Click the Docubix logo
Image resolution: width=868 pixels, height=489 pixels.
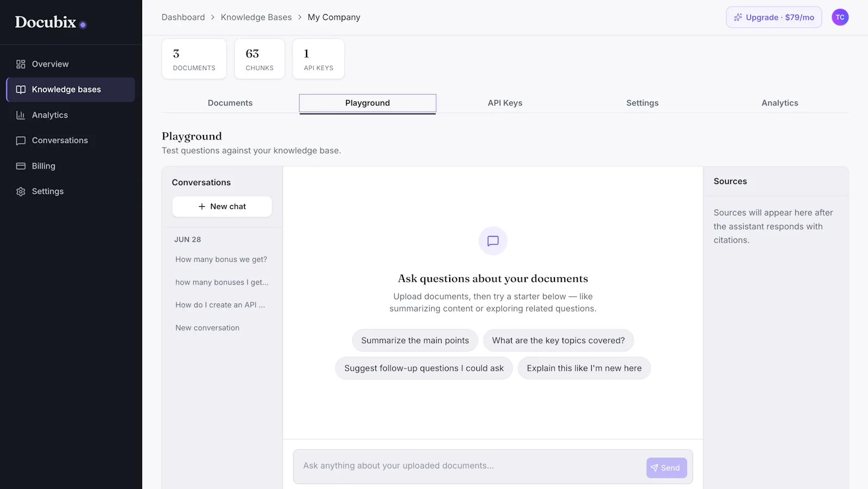coord(50,22)
